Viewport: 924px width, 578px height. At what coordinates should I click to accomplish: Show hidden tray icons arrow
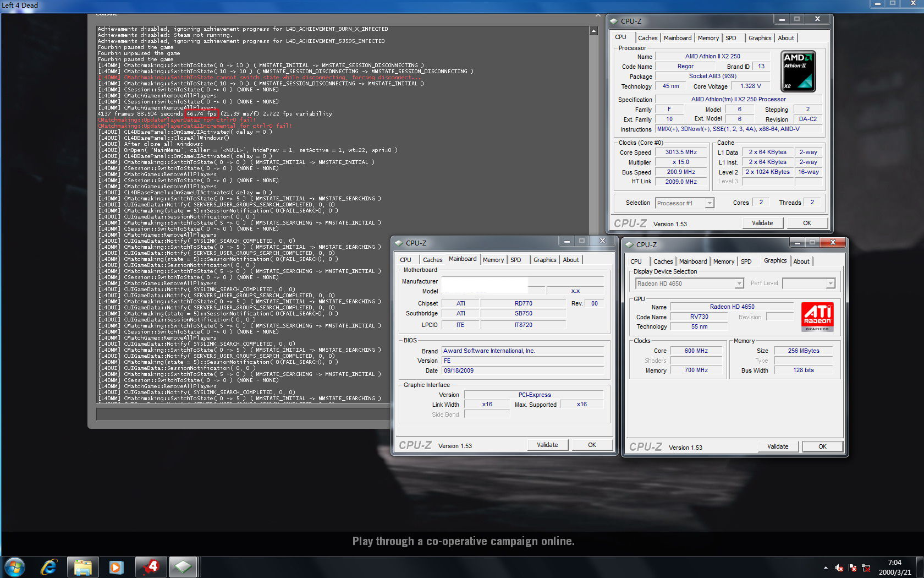coord(826,568)
